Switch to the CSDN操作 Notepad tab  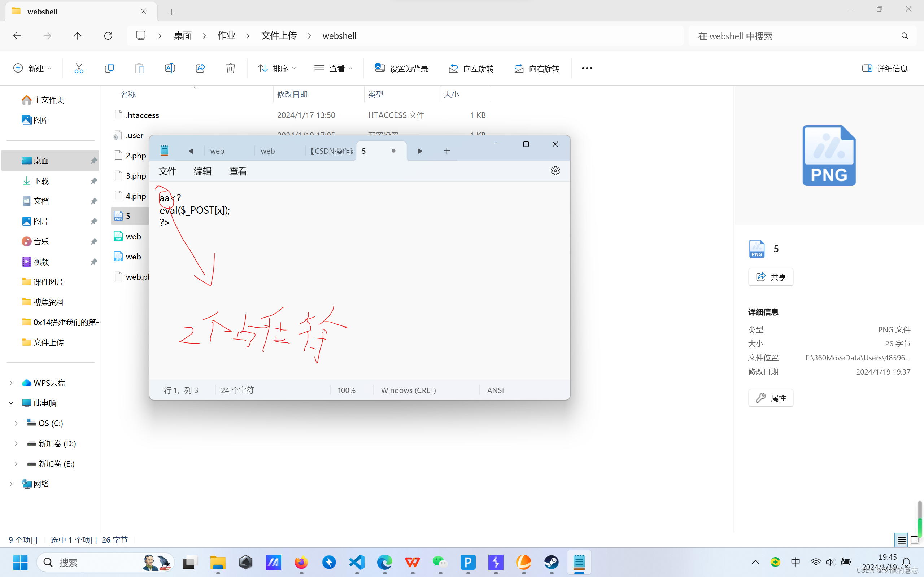pos(331,151)
